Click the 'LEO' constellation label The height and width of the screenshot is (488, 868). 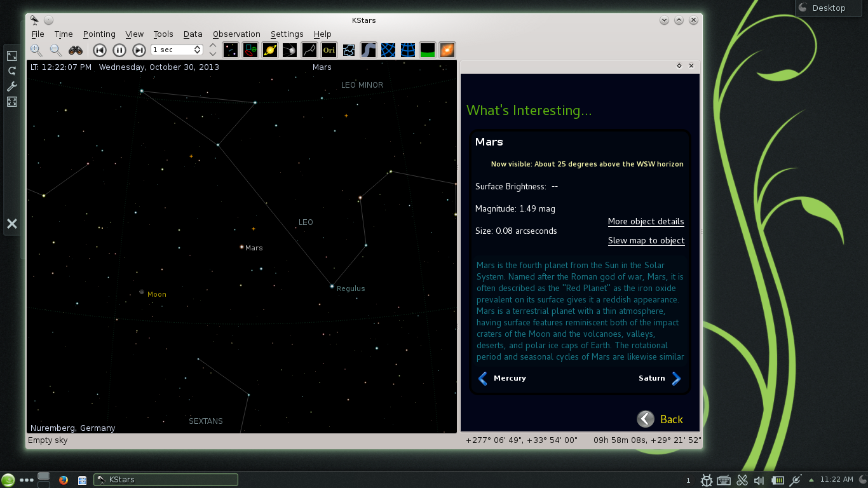pos(306,222)
